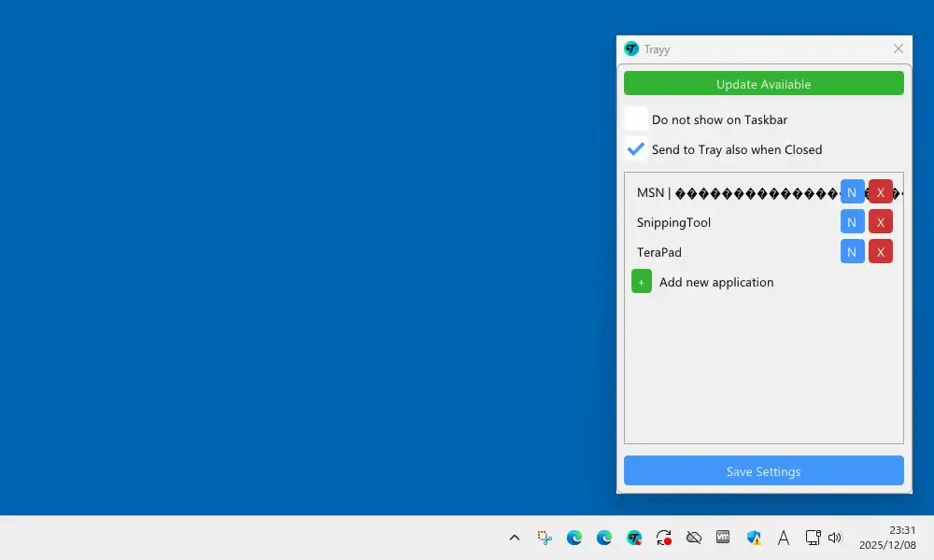934x560 pixels.
Task: Delete the MSN entry using its red X
Action: pos(881,192)
